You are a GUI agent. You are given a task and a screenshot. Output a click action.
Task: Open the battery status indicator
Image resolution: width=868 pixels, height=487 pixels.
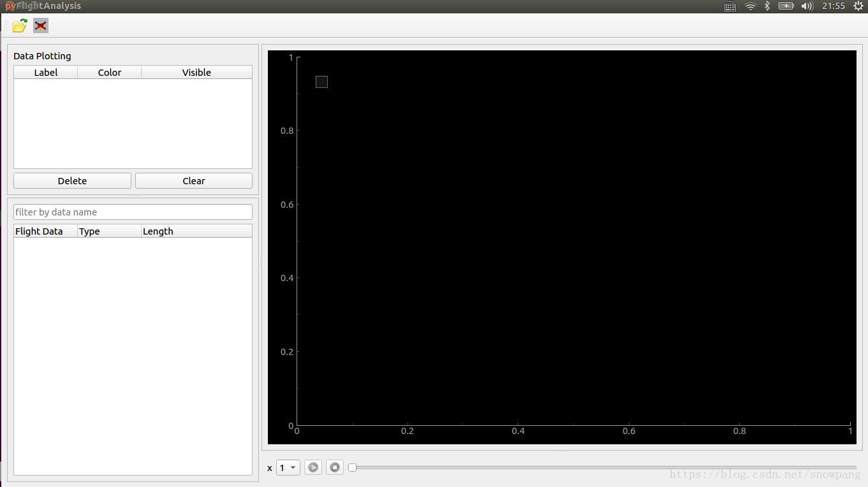click(786, 6)
